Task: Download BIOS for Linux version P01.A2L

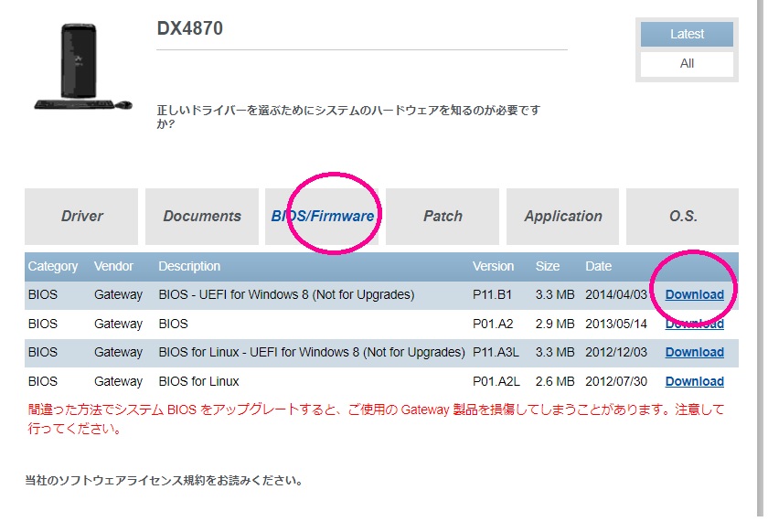Action: click(x=694, y=381)
